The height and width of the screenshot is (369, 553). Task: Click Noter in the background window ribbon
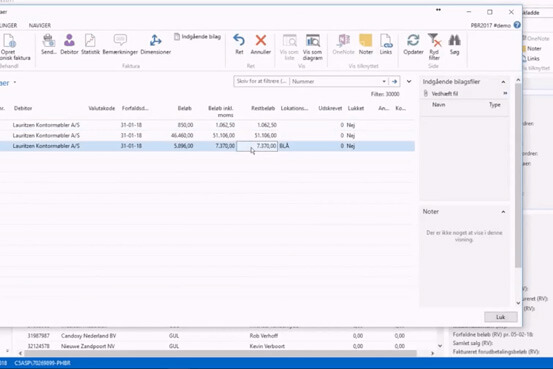tap(534, 49)
